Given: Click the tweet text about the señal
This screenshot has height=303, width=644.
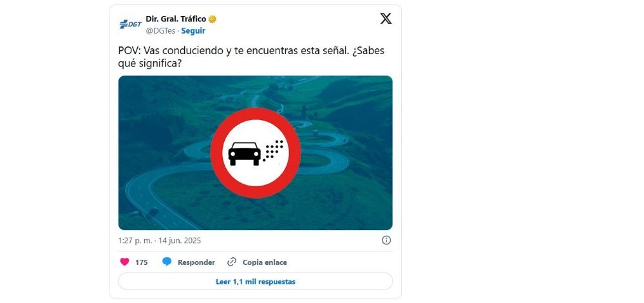Looking at the screenshot, I should click(x=251, y=57).
